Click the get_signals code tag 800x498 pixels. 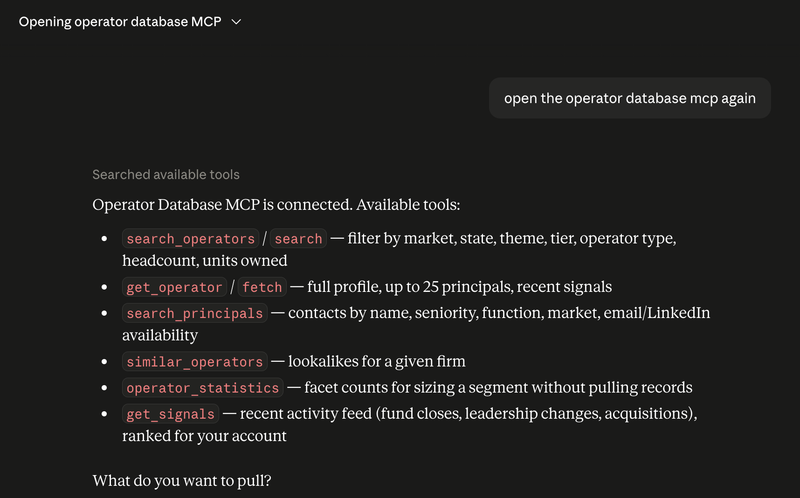point(170,413)
